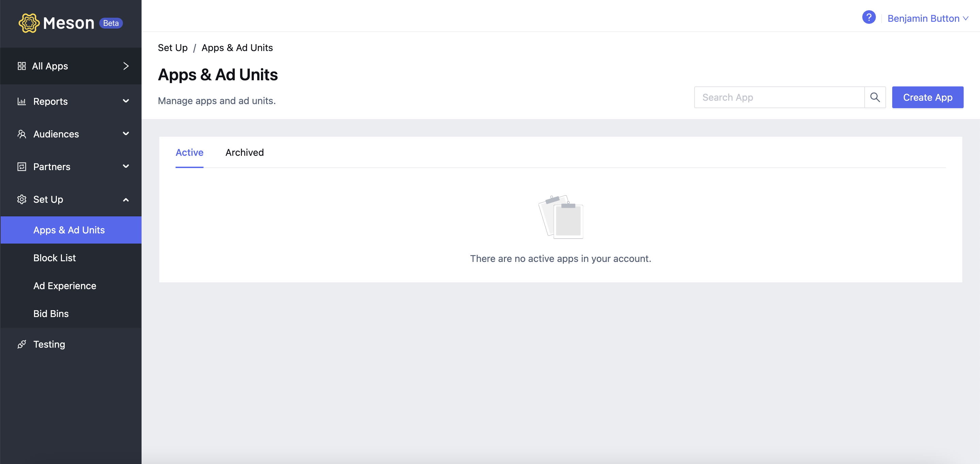
Task: Open Ad Experience in sidebar
Action: coord(71,286)
